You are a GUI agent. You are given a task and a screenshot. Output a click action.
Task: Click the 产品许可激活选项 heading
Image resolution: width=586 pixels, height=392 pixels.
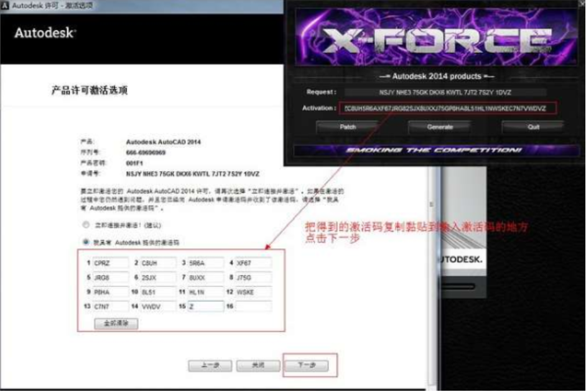[x=90, y=90]
